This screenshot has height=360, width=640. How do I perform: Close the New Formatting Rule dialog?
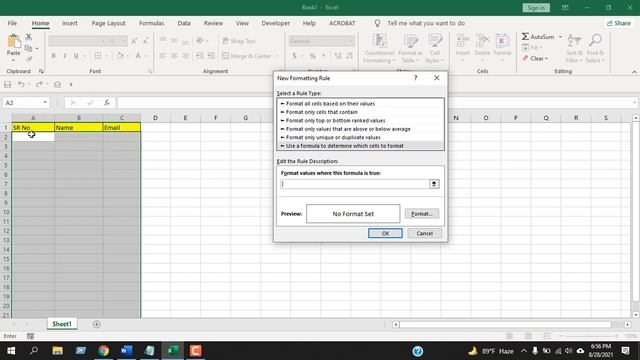coord(436,78)
